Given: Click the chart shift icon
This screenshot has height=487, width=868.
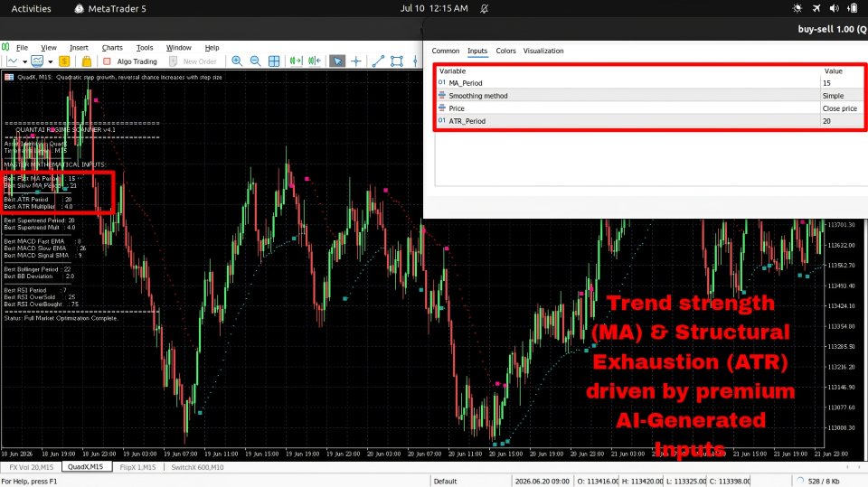Looking at the screenshot, I should 315,61.
